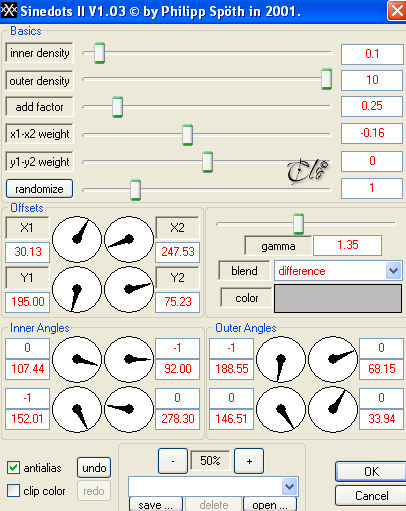406x511 pixels.
Task: Click save preset button
Action: point(156,504)
